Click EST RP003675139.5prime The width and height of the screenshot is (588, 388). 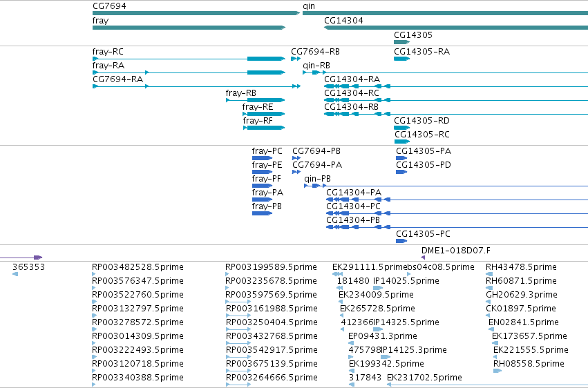tap(272, 365)
